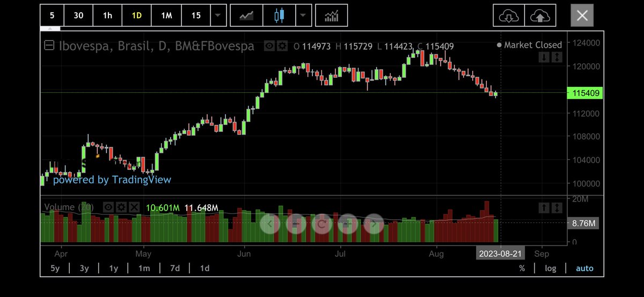Click the Ibovespa, Brasil symbol title

coord(157,46)
